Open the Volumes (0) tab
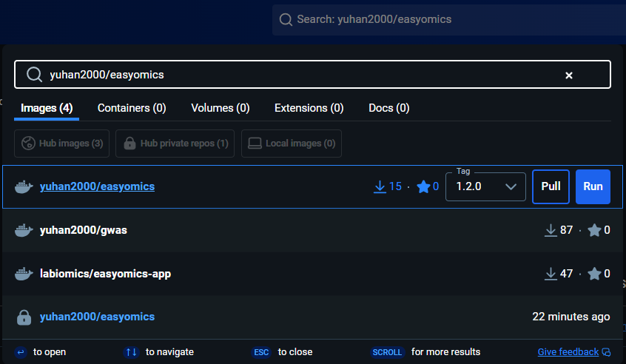Viewport: 626px width, 364px height. (x=221, y=108)
